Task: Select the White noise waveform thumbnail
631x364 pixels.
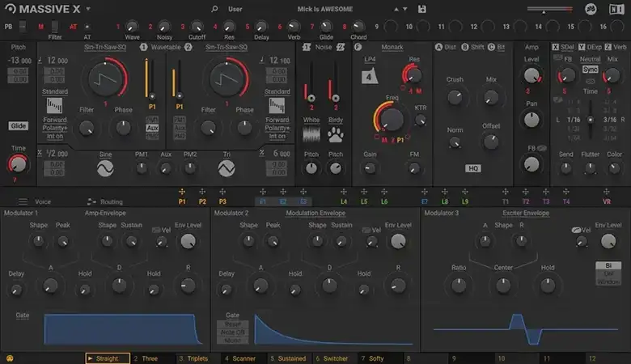Action: [x=311, y=134]
